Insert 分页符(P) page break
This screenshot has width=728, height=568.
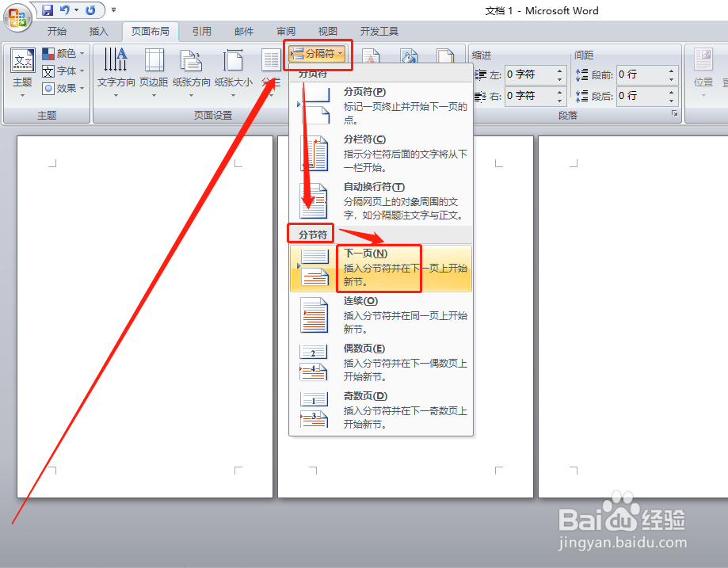coord(381,106)
